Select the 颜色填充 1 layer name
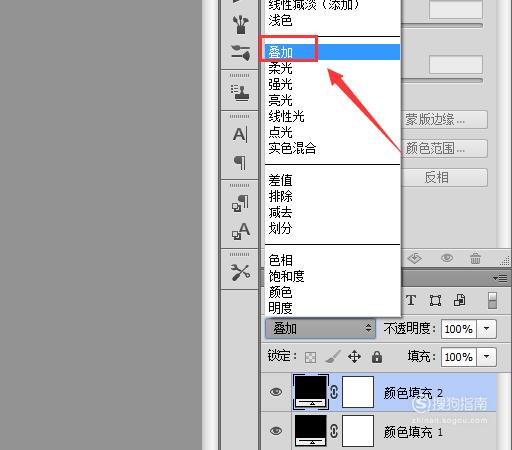Screen dimensions: 512x450 413,432
